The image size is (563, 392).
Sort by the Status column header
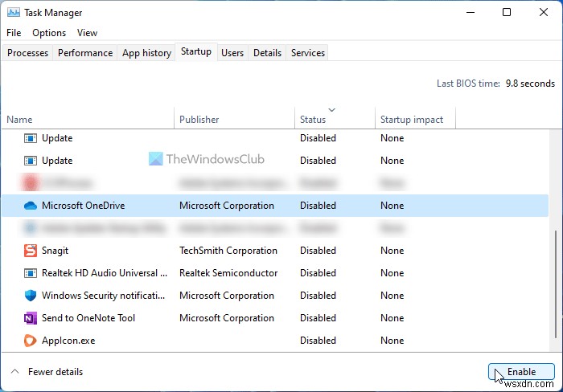pyautogui.click(x=335, y=119)
